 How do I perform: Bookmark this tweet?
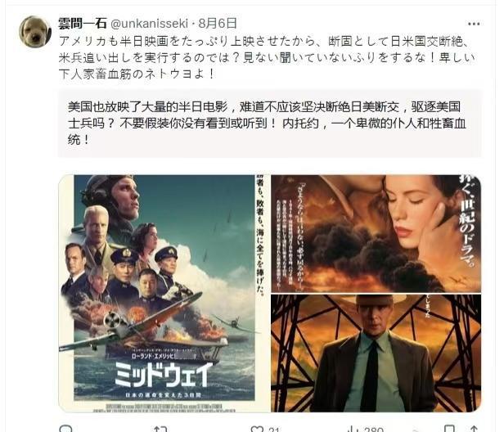(x=449, y=429)
